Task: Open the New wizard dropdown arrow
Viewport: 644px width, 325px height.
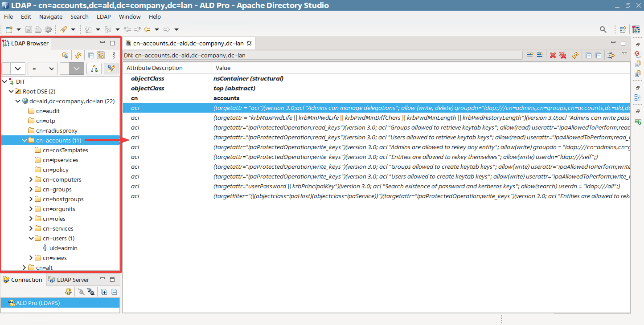Action: click(19, 29)
